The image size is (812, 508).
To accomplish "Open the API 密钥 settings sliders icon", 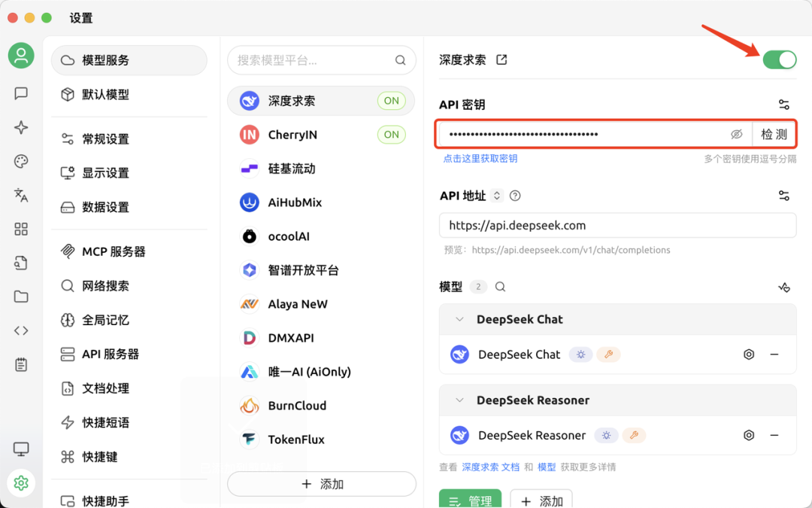I will click(x=784, y=104).
